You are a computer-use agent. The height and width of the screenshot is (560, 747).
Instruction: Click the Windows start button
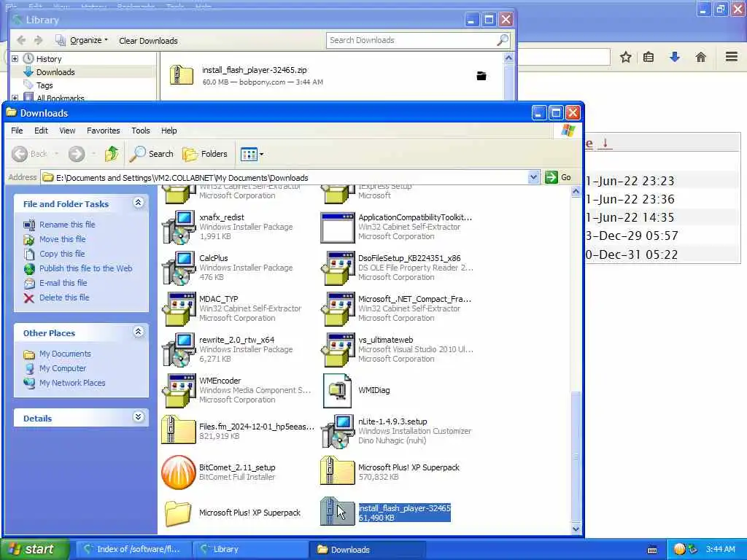pos(35,549)
